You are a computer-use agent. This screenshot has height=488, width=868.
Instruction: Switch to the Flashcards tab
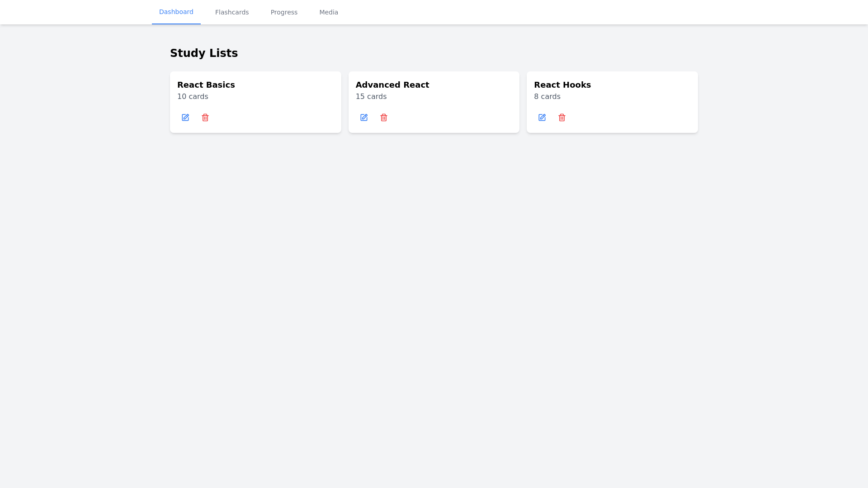pos(232,12)
